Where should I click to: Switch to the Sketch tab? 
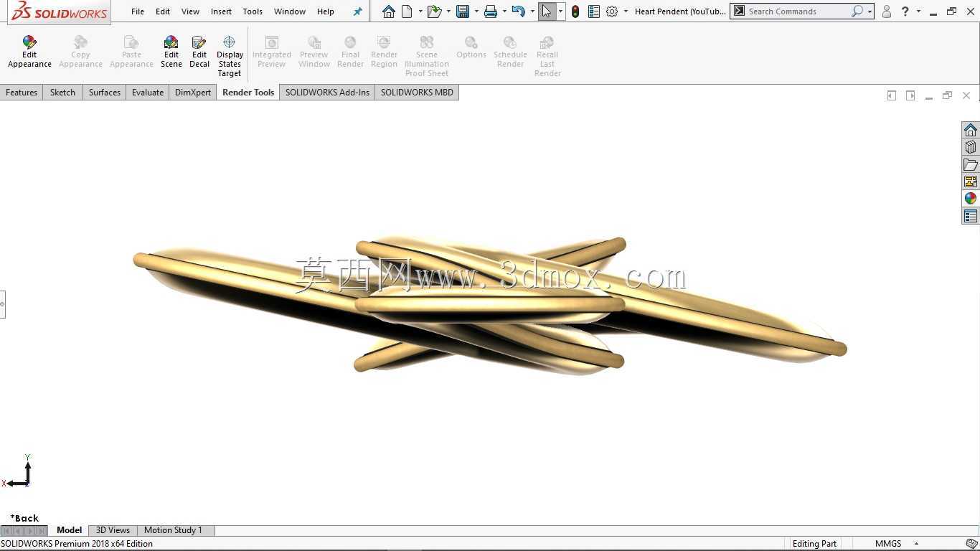(x=62, y=93)
